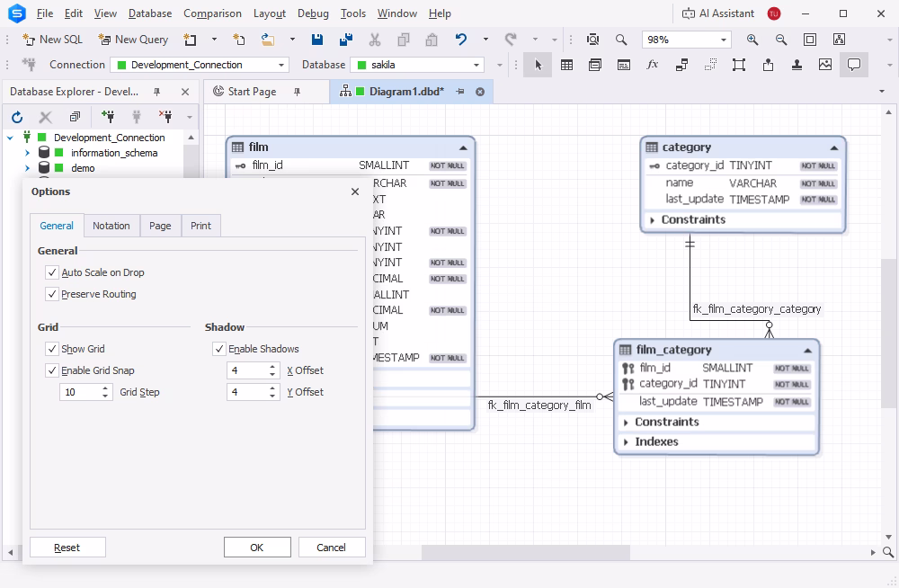
Task: Open the Layout menu
Action: coord(270,13)
